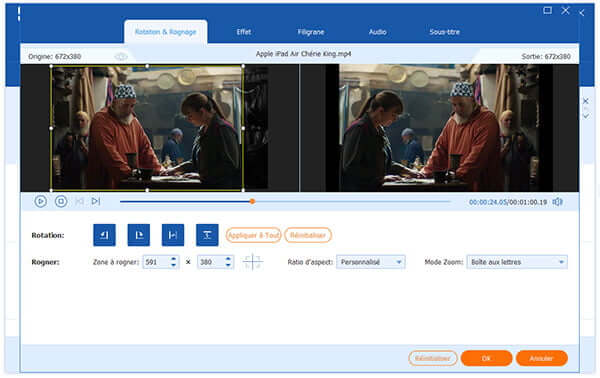Click Réinitialiser next to rotation buttons
The image size is (600, 378).
308,235
